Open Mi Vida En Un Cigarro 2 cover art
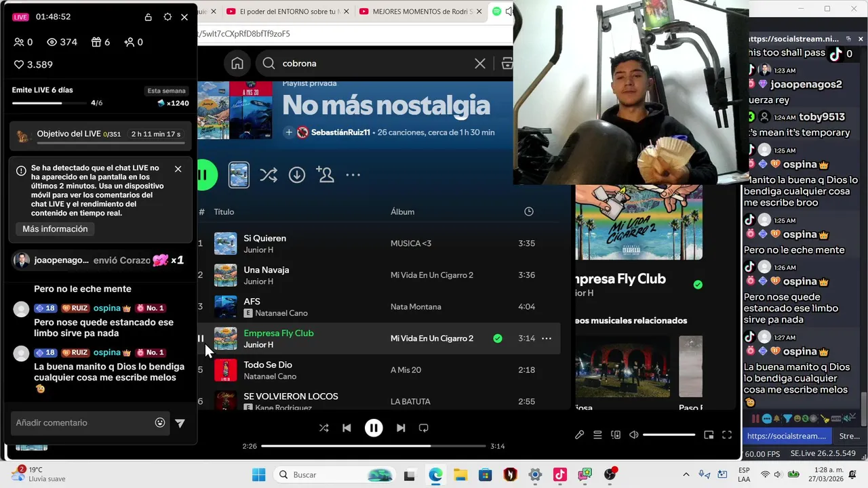Screen dimensions: 868x488 pyautogui.click(x=639, y=222)
